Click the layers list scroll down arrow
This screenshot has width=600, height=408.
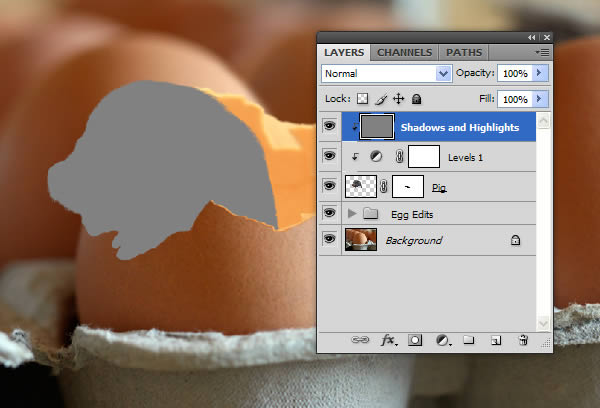(x=543, y=323)
